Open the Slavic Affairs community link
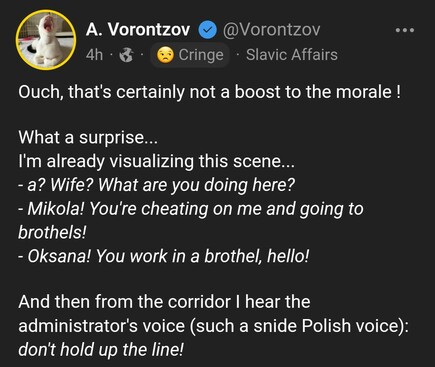This screenshot has width=435, height=367. (x=292, y=55)
